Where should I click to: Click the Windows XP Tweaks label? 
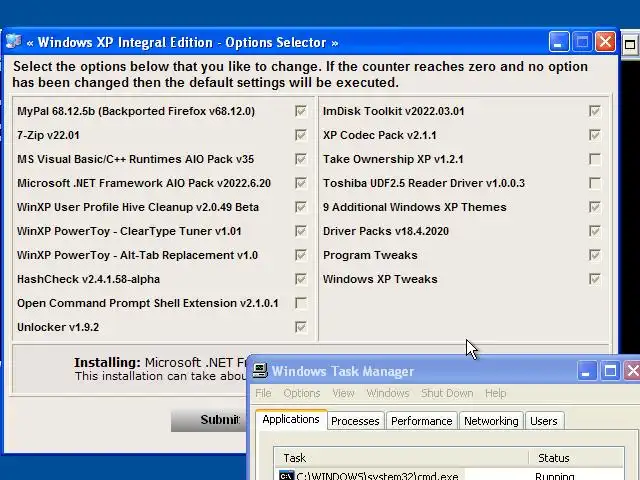pyautogui.click(x=380, y=279)
